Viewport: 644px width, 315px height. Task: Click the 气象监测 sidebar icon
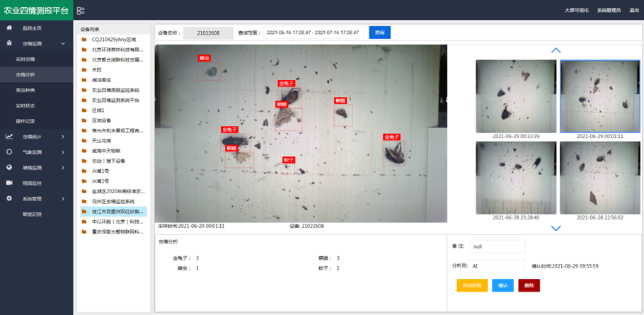[9, 152]
